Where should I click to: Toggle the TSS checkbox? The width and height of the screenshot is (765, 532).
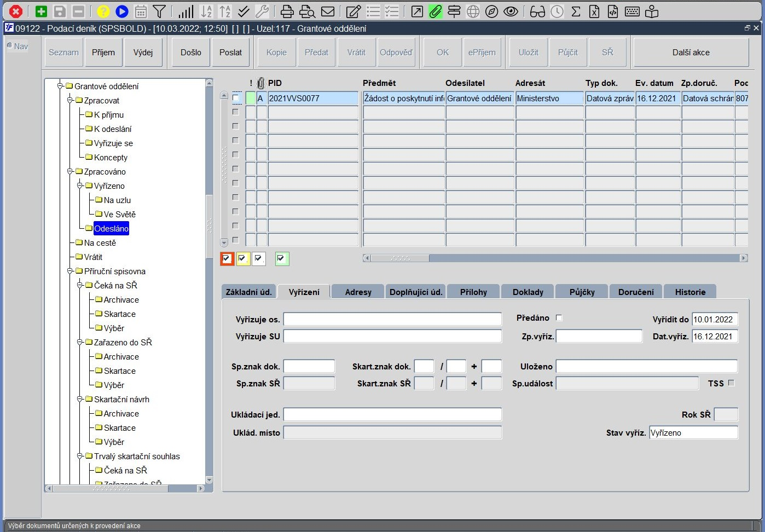[x=731, y=383]
